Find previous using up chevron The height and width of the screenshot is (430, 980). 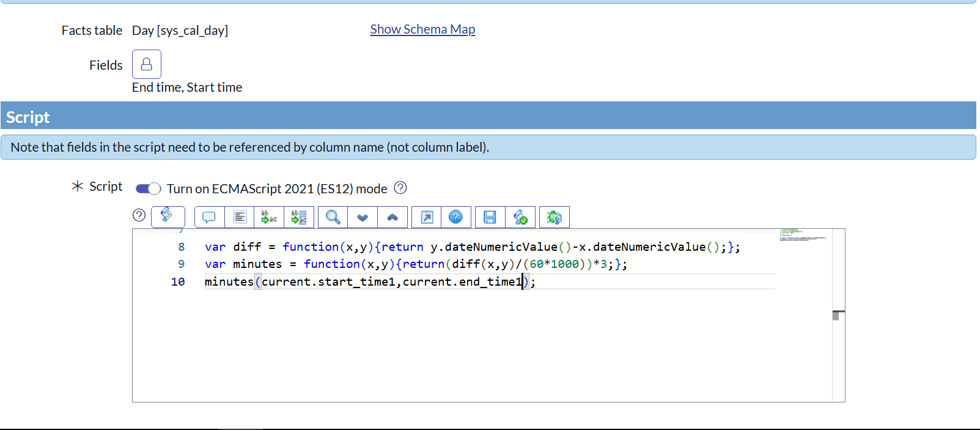pos(392,217)
